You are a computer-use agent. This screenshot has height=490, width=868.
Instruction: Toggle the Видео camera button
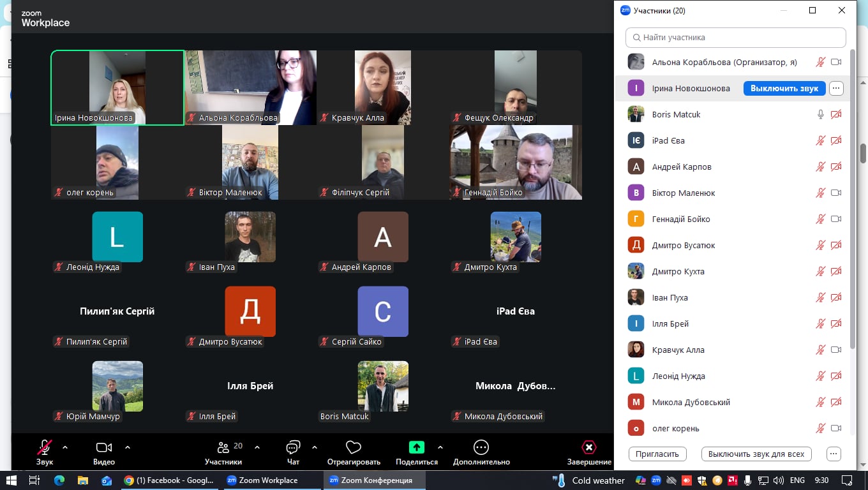(x=104, y=447)
